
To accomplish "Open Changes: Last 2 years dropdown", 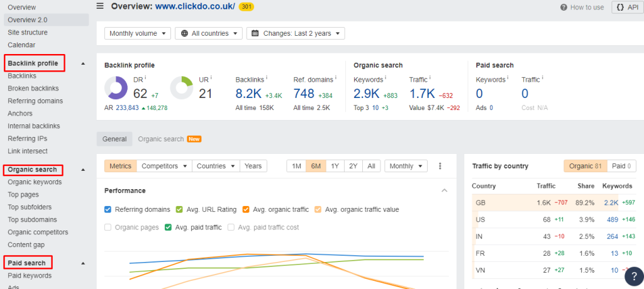I will click(296, 33).
